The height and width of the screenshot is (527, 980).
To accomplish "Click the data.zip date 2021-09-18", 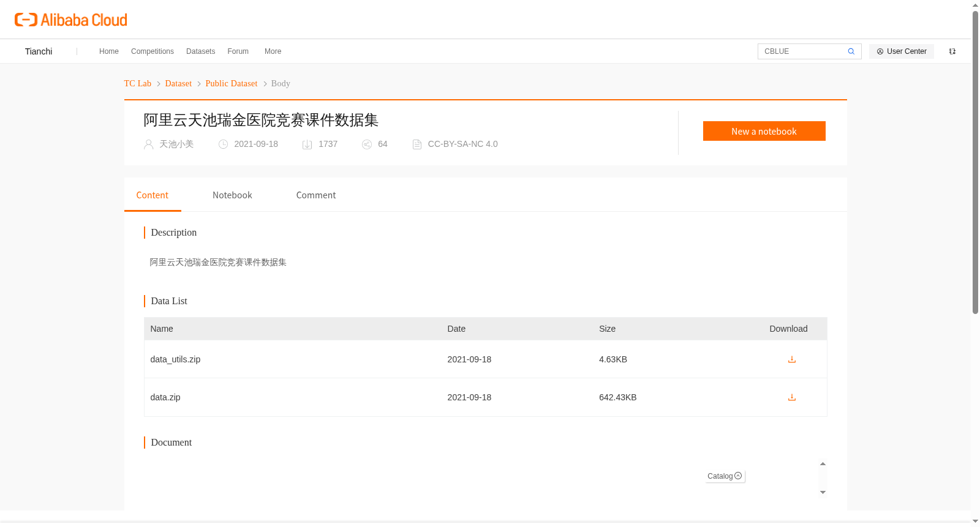I will (x=469, y=397).
